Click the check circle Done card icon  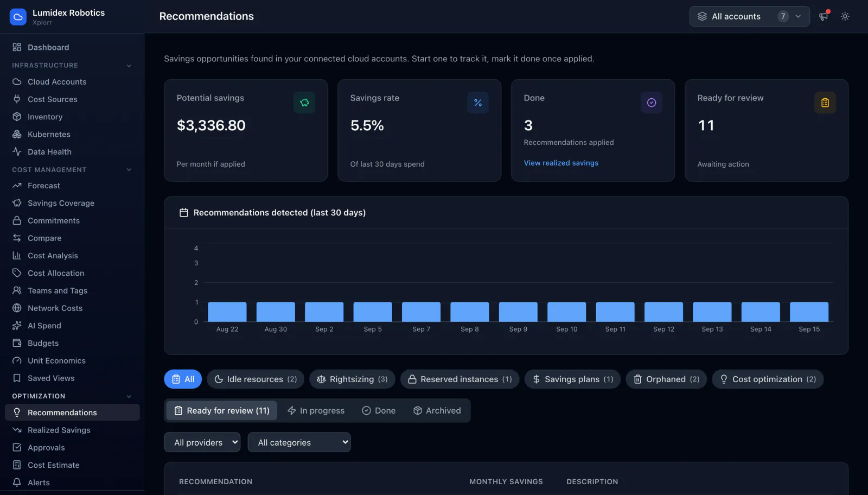(x=652, y=103)
